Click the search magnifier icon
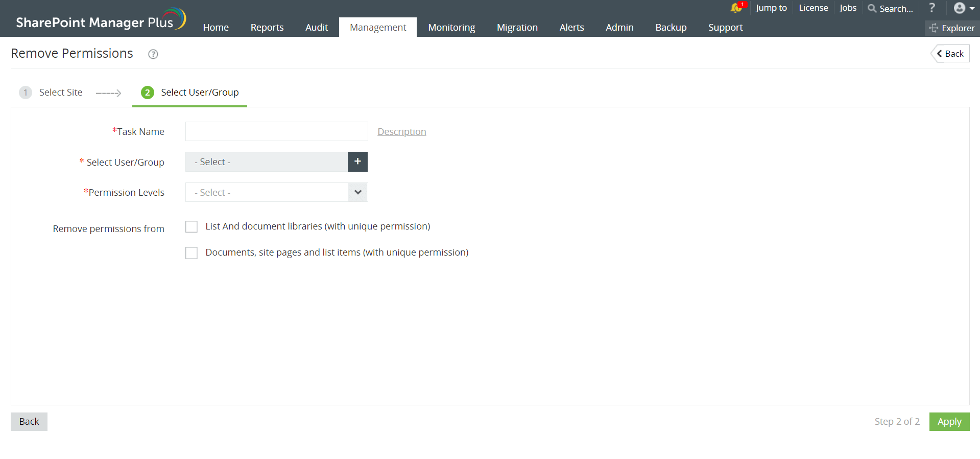This screenshot has height=459, width=980. (x=872, y=8)
